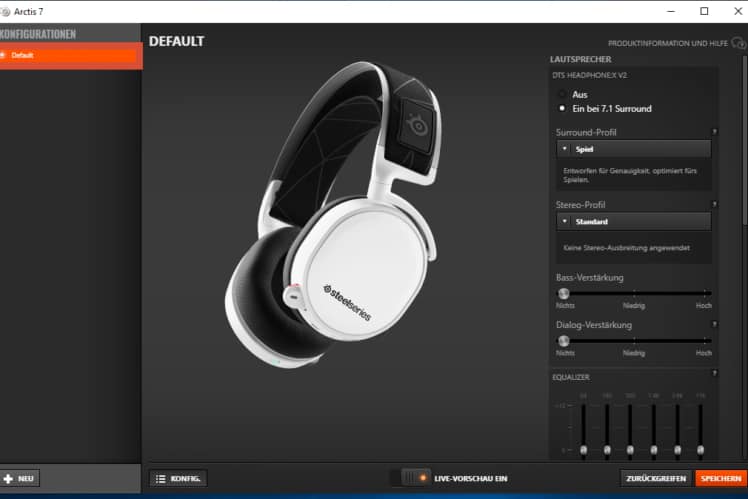Click the Arctis 7 title bar app icon
748x499 pixels.
pos(4,11)
